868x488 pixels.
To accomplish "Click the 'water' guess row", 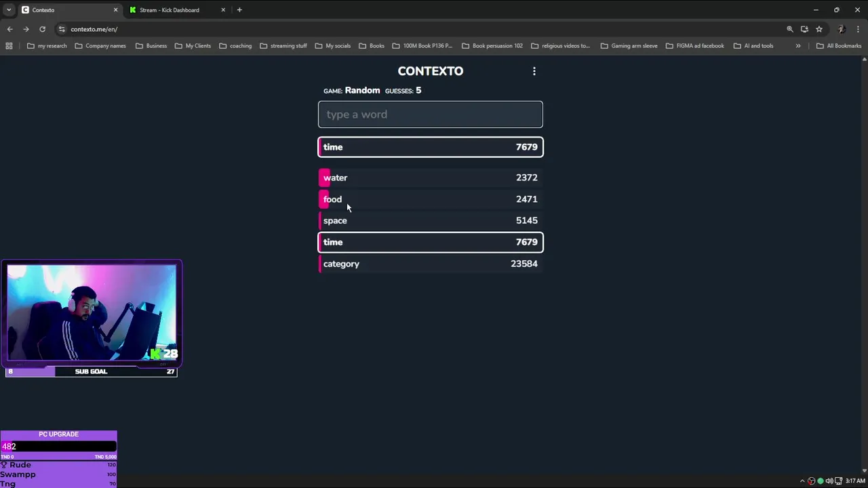I will 431,178.
